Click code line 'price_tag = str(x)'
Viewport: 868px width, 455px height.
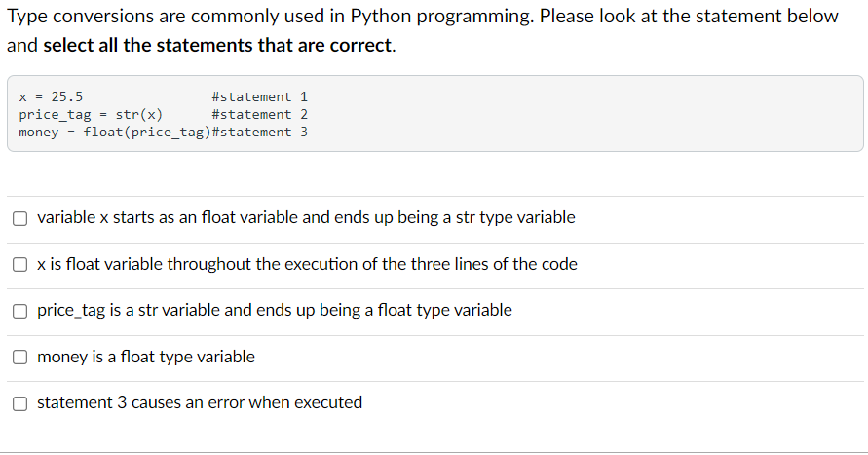tap(91, 115)
